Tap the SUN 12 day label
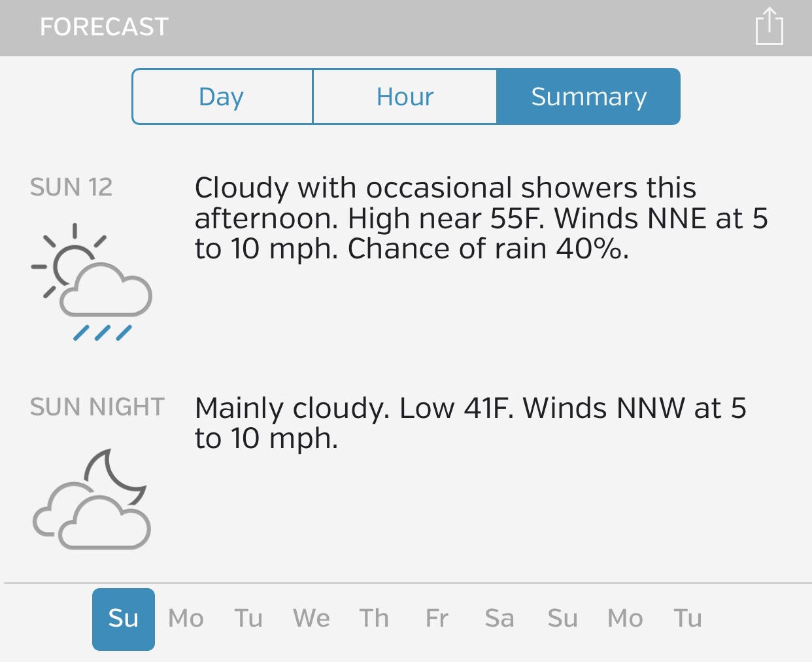Image resolution: width=812 pixels, height=662 pixels. point(71,188)
